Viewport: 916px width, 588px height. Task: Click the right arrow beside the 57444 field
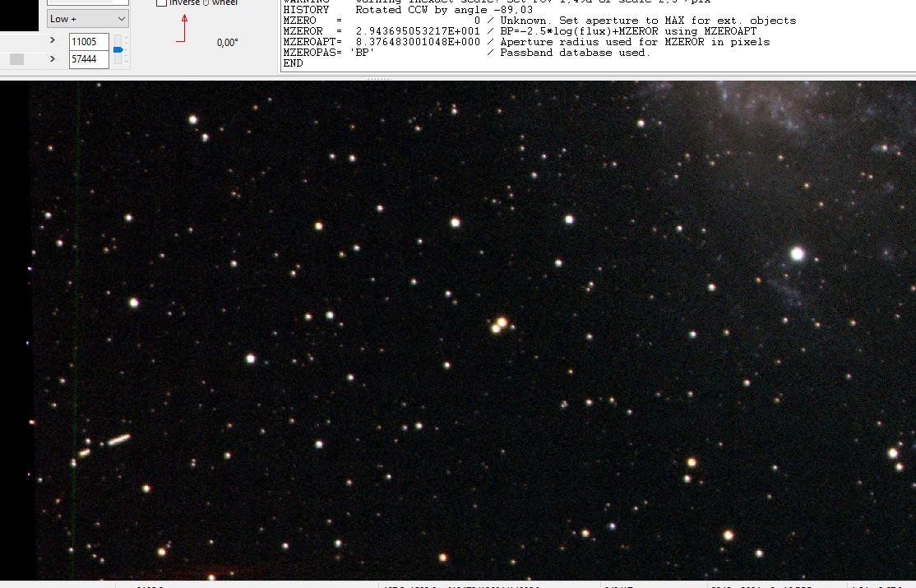point(53,58)
